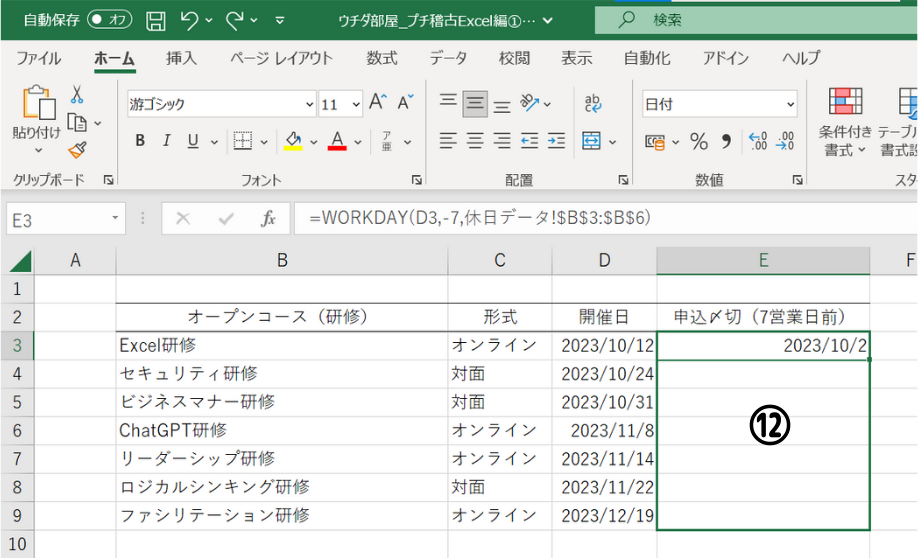918x559 pixels.
Task: Click the percent style icon
Action: 698,141
